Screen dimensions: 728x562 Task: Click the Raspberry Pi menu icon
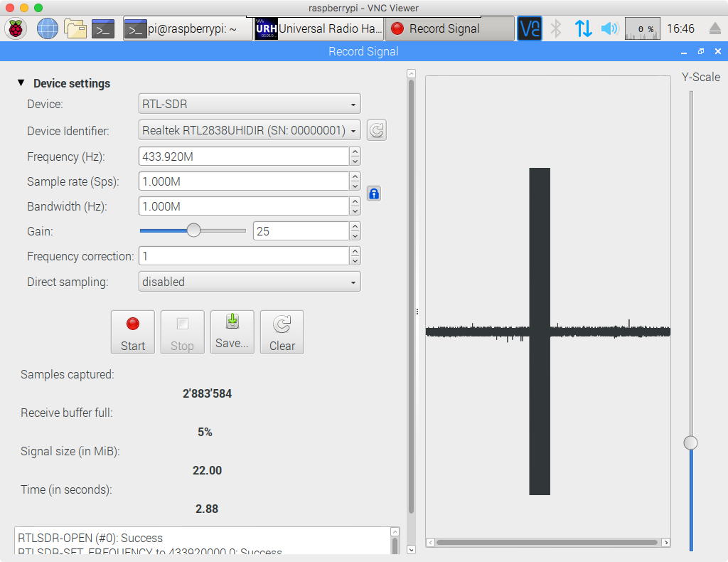[16, 29]
